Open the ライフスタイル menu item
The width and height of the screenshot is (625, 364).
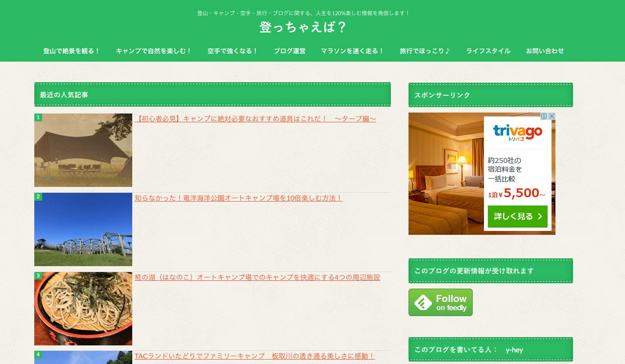(488, 51)
